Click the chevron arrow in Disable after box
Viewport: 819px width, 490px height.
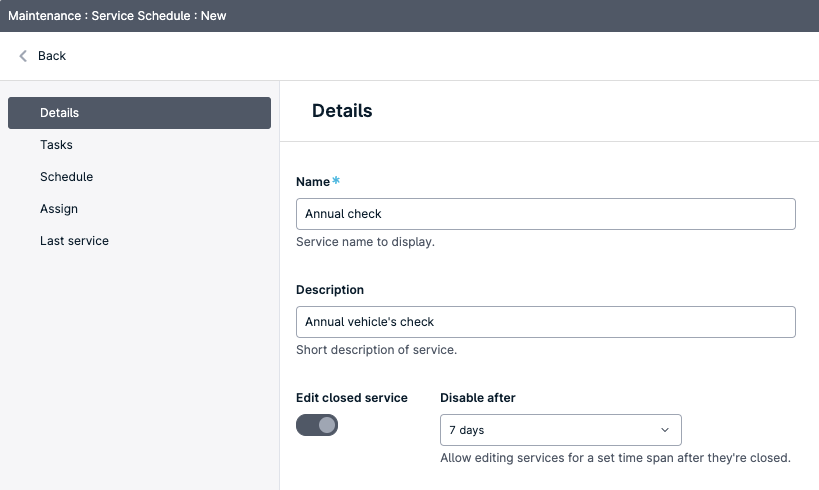[665, 430]
